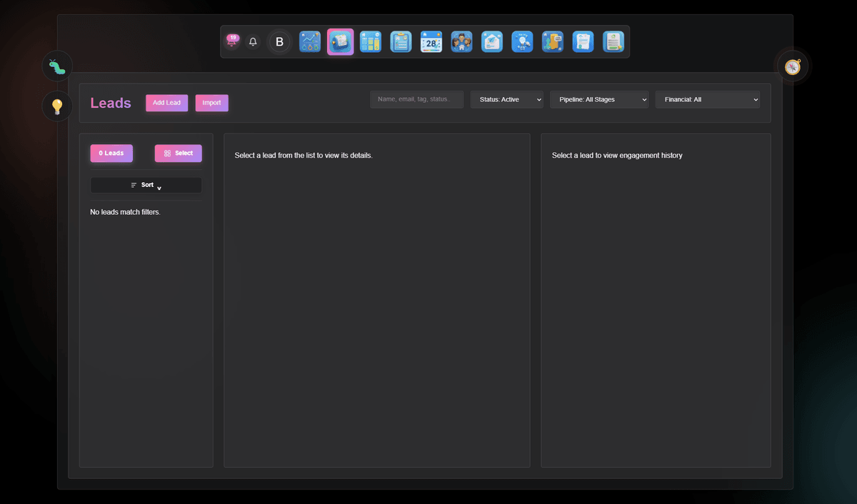
Task: Click the green caterpillar icon on the left
Action: coord(56,66)
